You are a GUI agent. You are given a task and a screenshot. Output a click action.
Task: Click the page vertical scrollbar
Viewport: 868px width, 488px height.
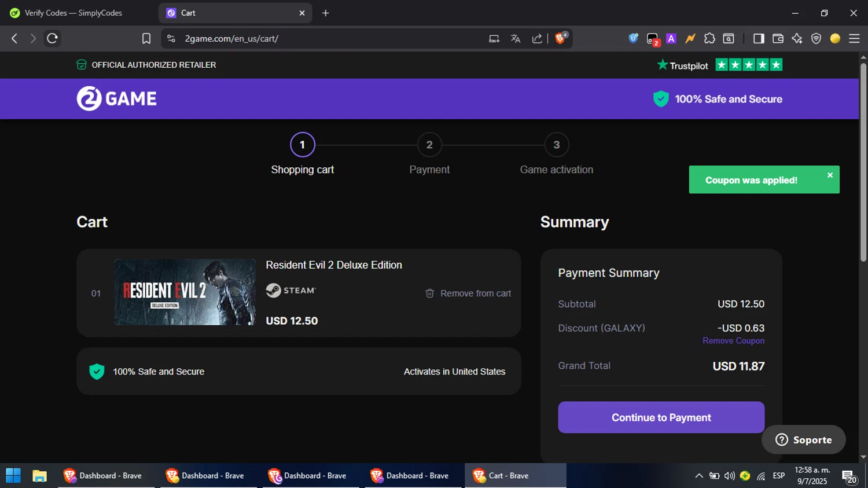tap(863, 162)
